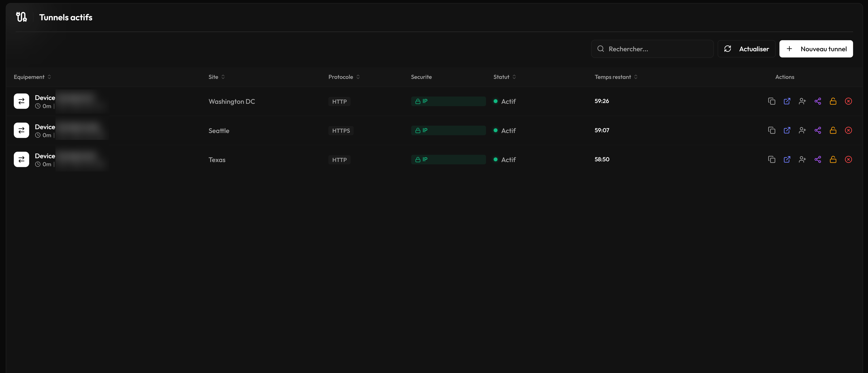Click the Actions column header
Viewport: 868px width, 373px height.
[x=785, y=77]
